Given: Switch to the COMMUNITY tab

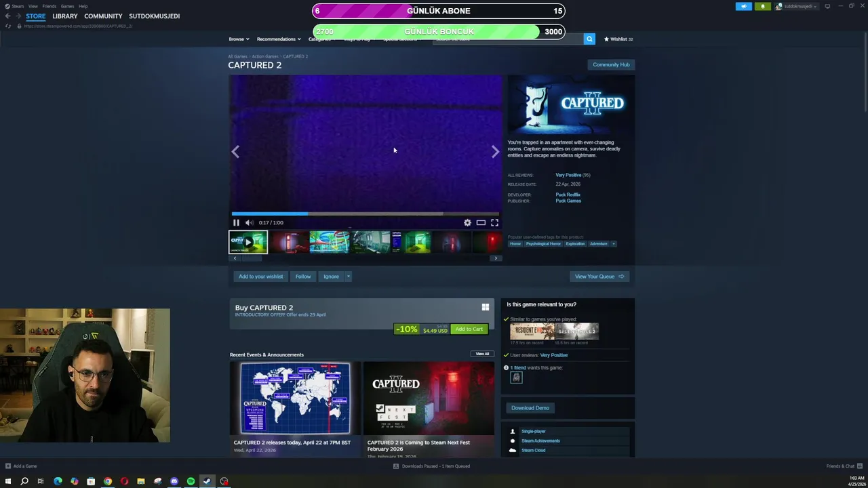Looking at the screenshot, I should tap(103, 16).
